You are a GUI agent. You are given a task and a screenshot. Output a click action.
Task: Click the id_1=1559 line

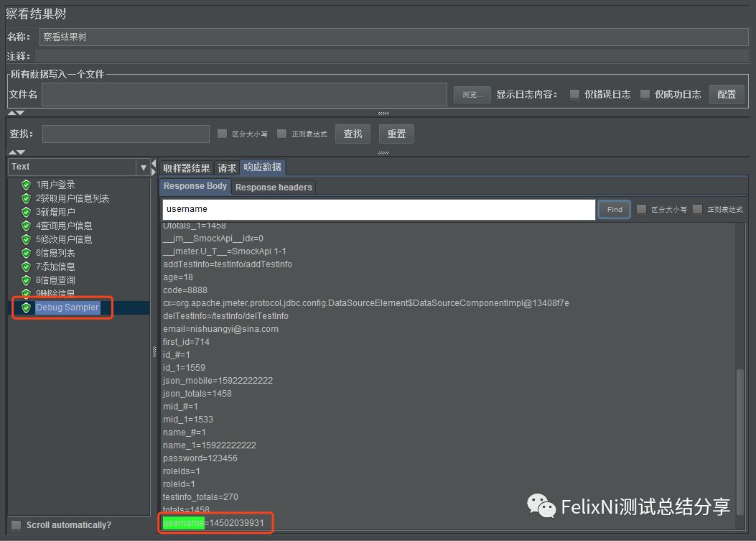click(x=184, y=367)
